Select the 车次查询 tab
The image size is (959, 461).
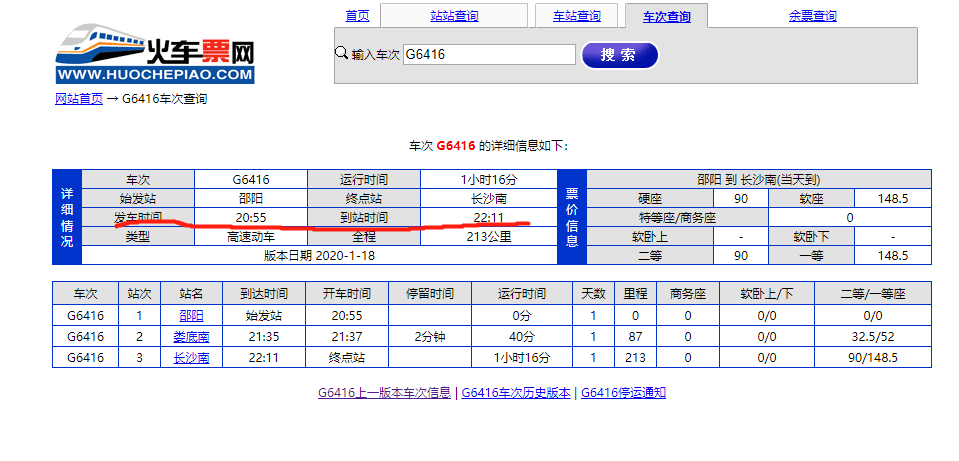click(x=667, y=17)
